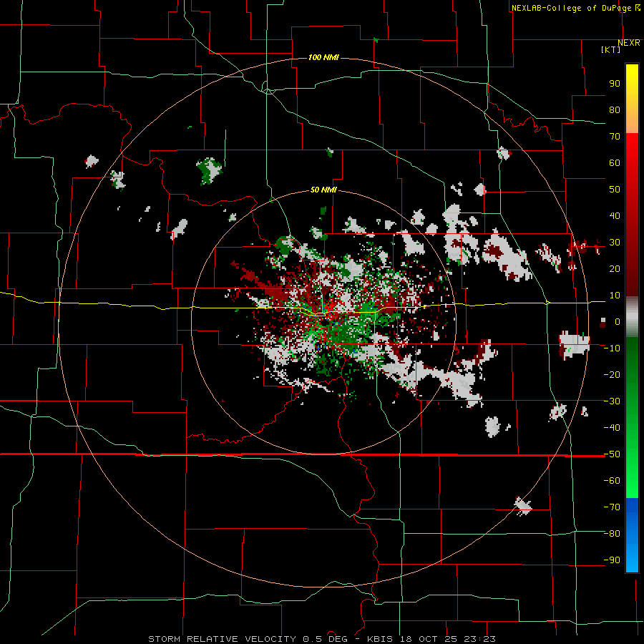Select the 30 value on velocity scale
Screen dimensions: 644x644
click(x=615, y=243)
